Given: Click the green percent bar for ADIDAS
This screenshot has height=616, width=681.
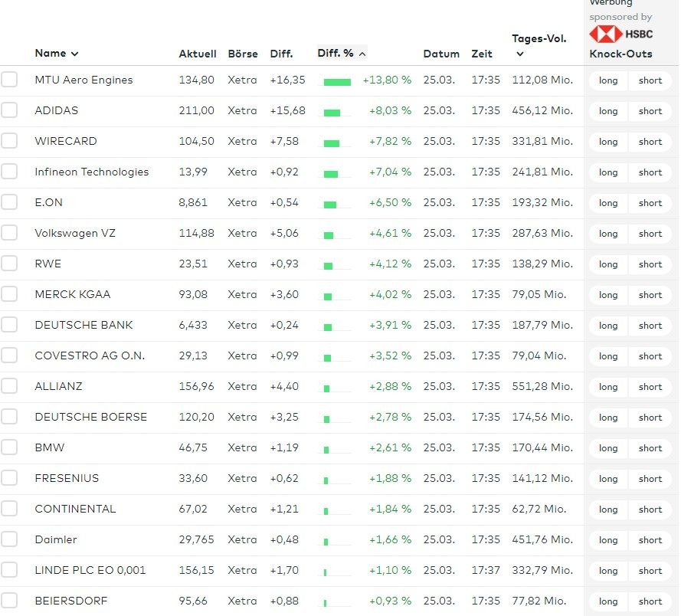Looking at the screenshot, I should pos(332,112).
